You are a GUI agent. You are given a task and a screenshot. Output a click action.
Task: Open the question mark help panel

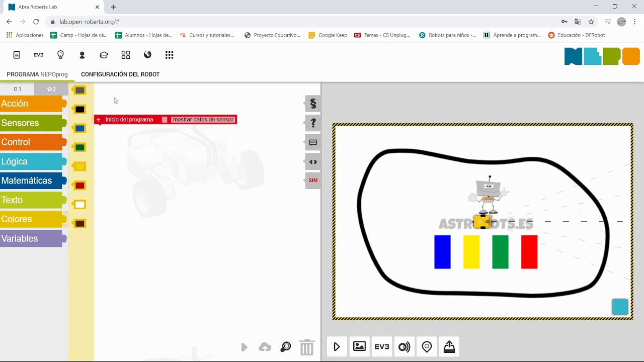[x=312, y=123]
